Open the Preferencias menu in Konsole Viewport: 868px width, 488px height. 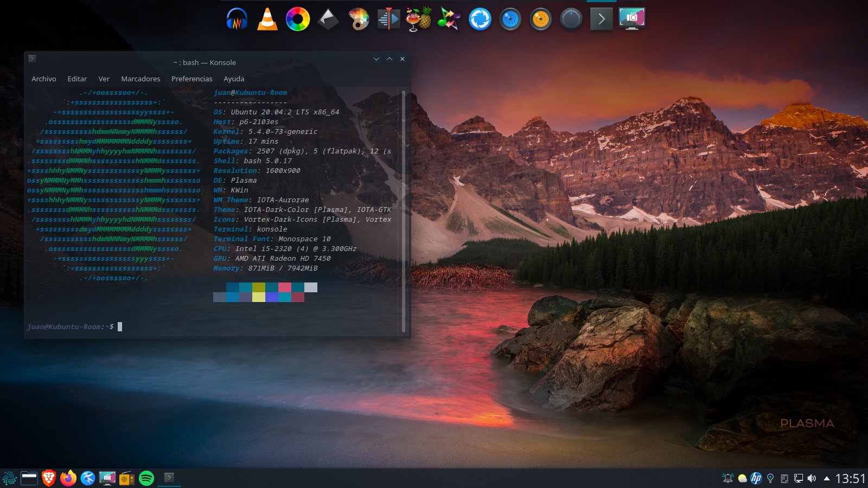[x=192, y=79]
